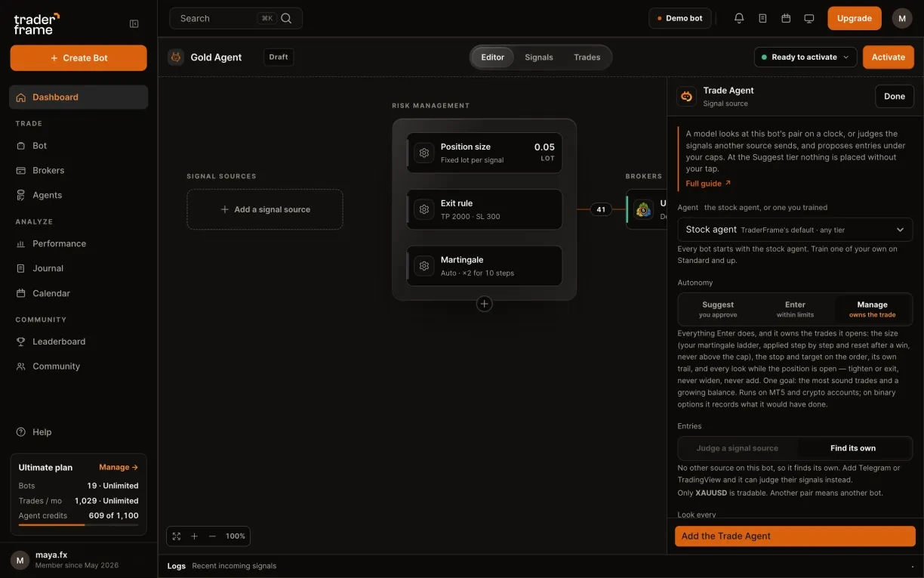Click the 100% zoom level
The image size is (924, 578).
pos(236,536)
